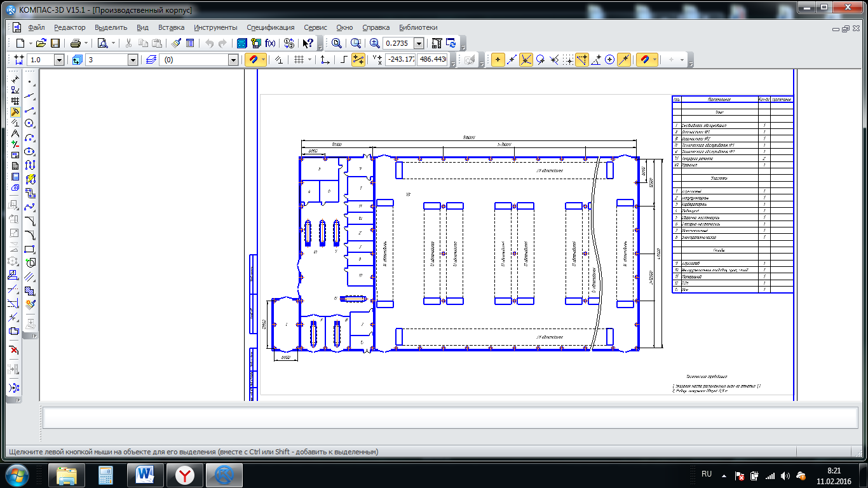The image size is (868, 488).
Task: Open the variables f(x) panel
Action: point(270,43)
